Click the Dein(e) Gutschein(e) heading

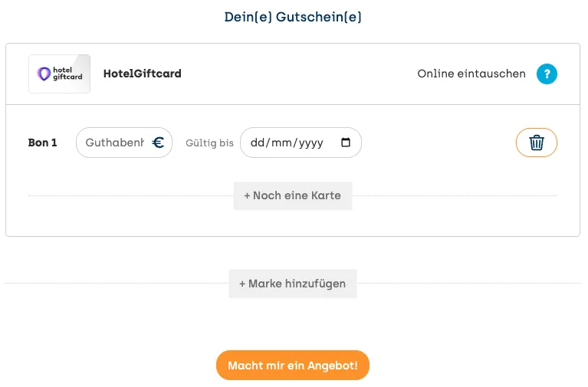tap(293, 17)
